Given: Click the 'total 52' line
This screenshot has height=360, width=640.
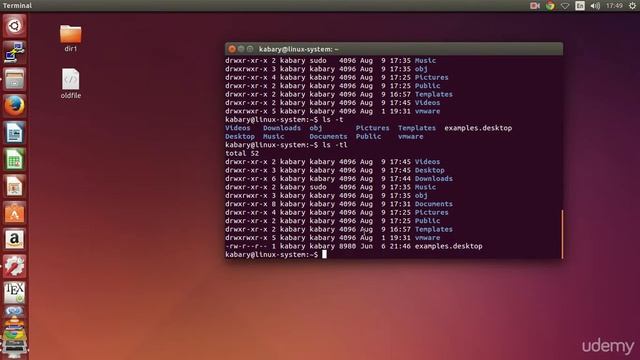Looking at the screenshot, I should (242, 153).
